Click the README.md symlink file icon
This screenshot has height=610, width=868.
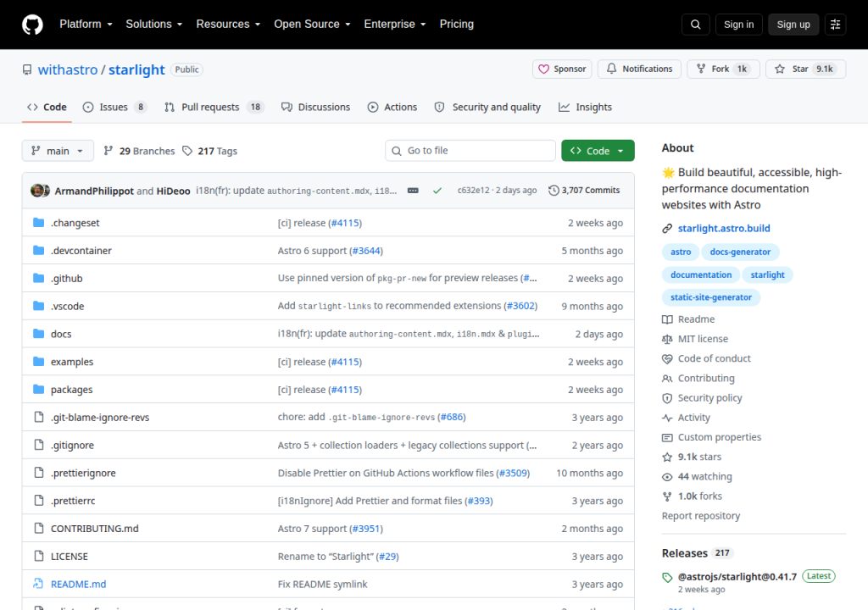(x=38, y=584)
